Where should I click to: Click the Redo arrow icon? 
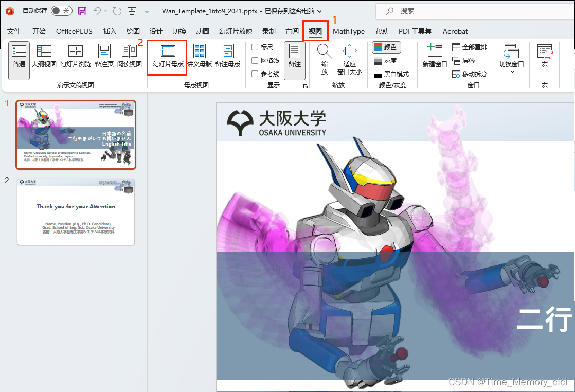click(117, 11)
